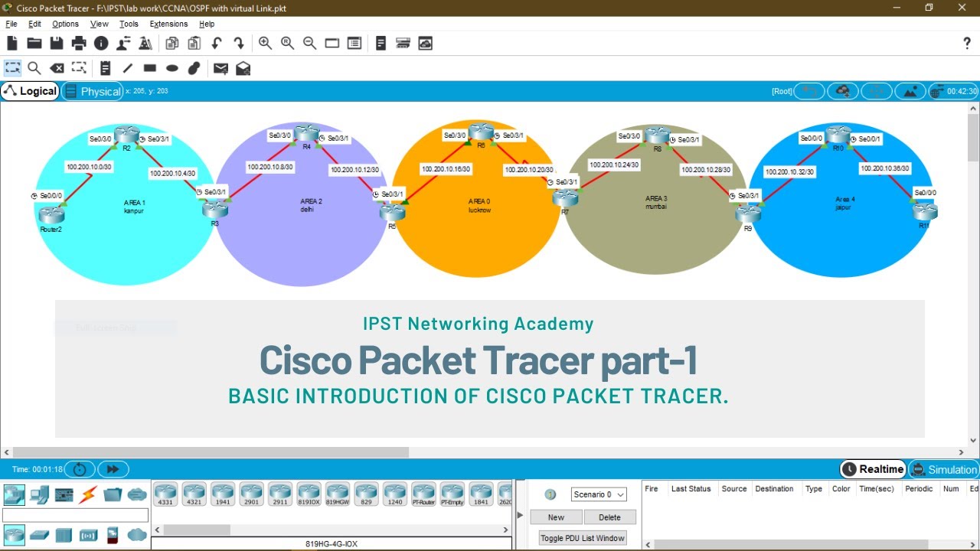
Task: Open network information icon
Action: point(101,44)
